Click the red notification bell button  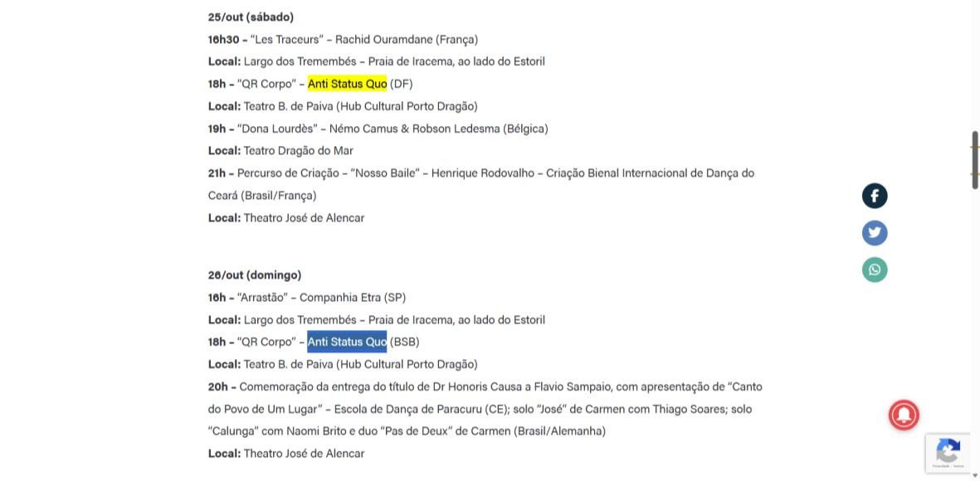click(x=904, y=415)
